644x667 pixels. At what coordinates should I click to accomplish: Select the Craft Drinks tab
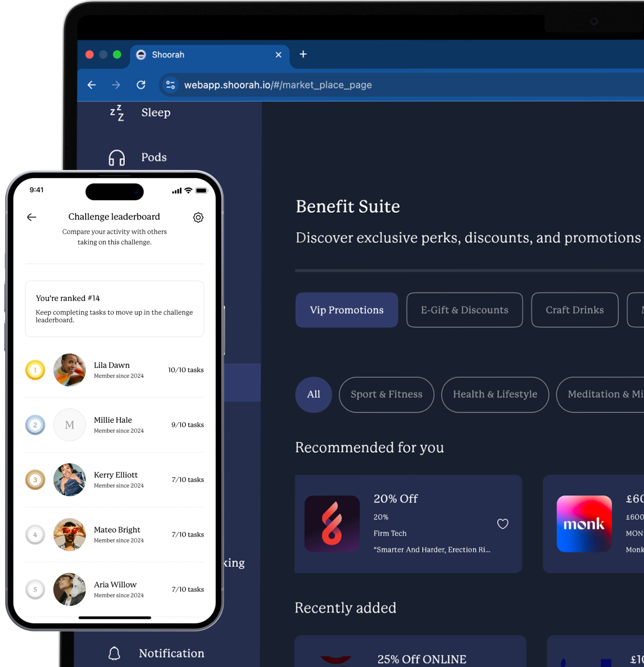pos(574,310)
